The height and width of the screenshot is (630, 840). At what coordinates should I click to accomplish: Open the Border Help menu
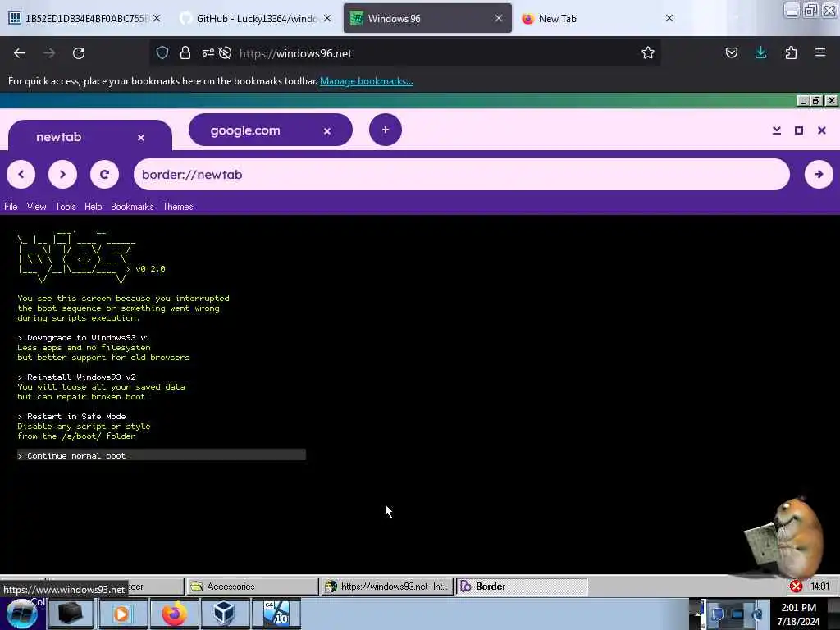[94, 207]
